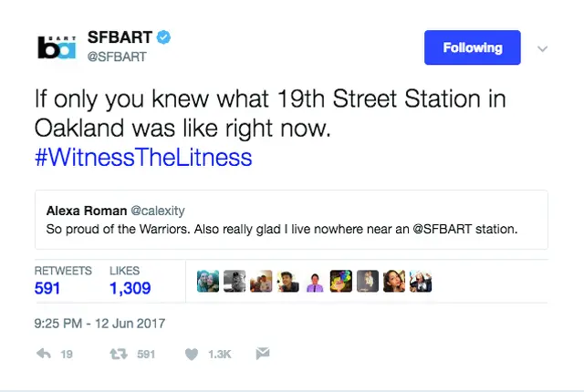The height and width of the screenshot is (392, 584).
Task: Expand the tweet options chevron menu
Action: click(x=542, y=48)
